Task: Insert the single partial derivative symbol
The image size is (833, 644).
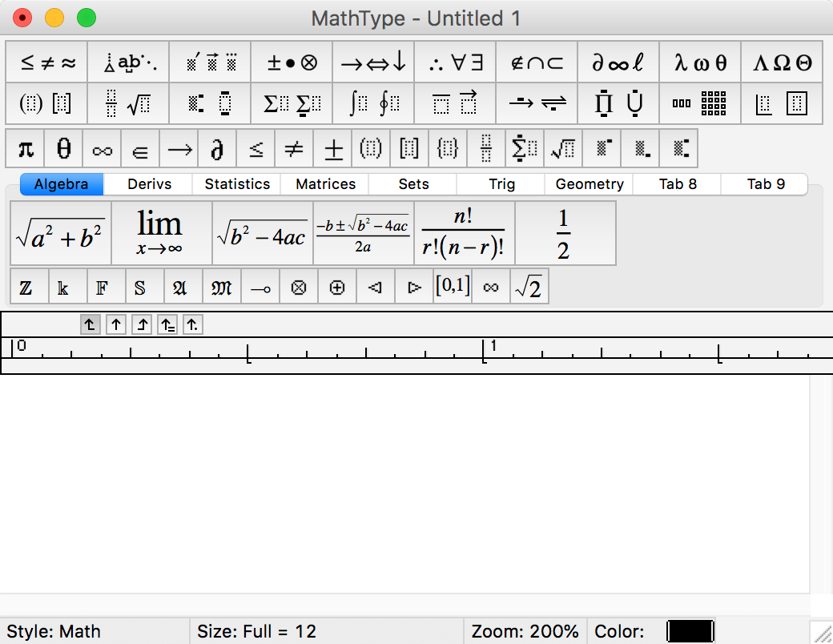Action: click(217, 148)
